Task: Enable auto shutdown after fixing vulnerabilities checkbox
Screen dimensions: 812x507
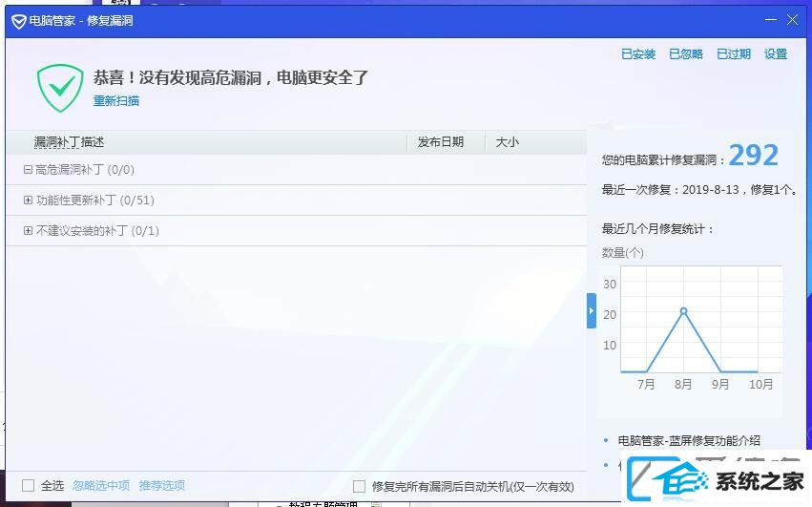Action: pos(359,486)
